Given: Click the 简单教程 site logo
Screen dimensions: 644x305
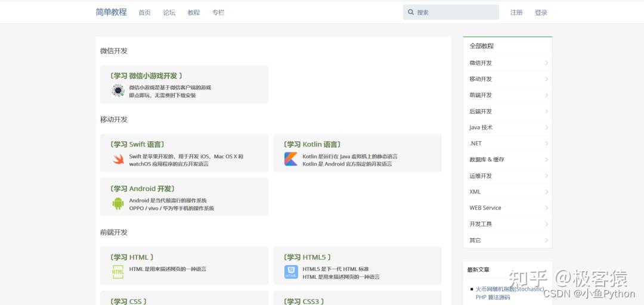Looking at the screenshot, I should [x=112, y=12].
